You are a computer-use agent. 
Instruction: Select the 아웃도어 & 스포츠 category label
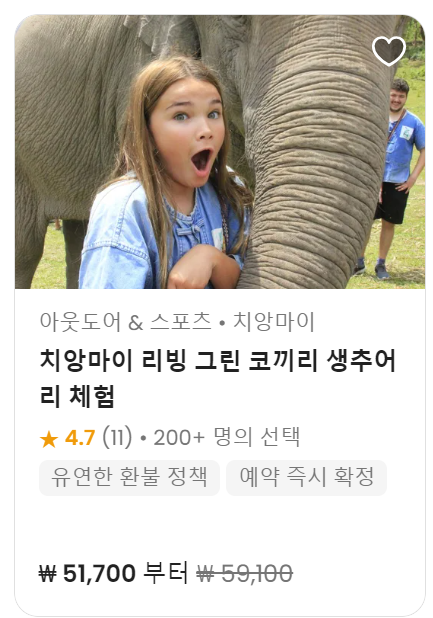(x=125, y=322)
